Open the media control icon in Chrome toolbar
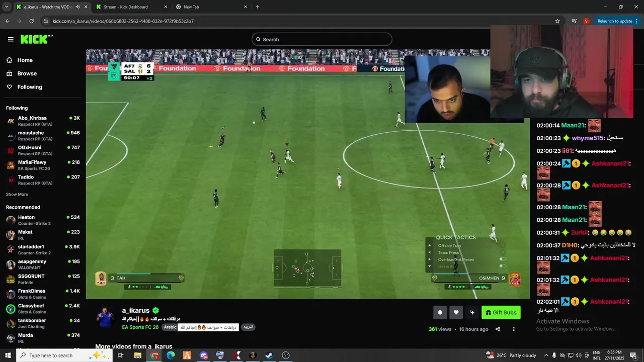 [574, 21]
